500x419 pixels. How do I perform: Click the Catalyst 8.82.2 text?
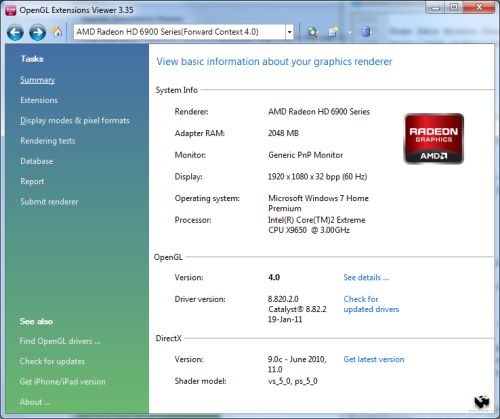coord(297,309)
